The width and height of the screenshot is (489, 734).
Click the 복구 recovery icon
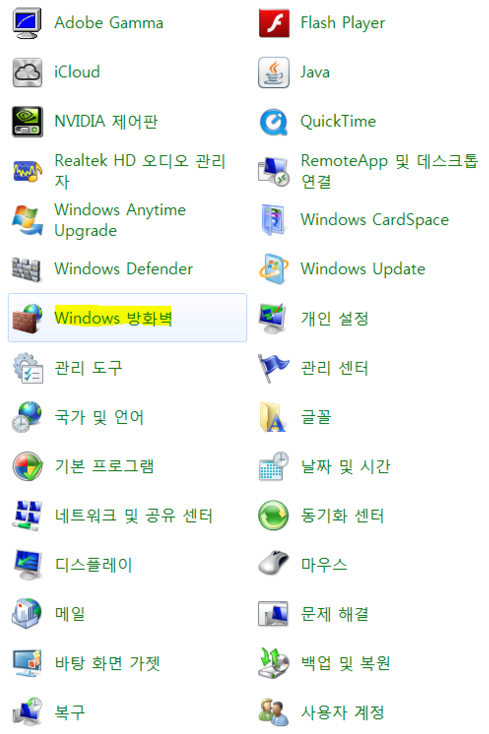tap(27, 712)
